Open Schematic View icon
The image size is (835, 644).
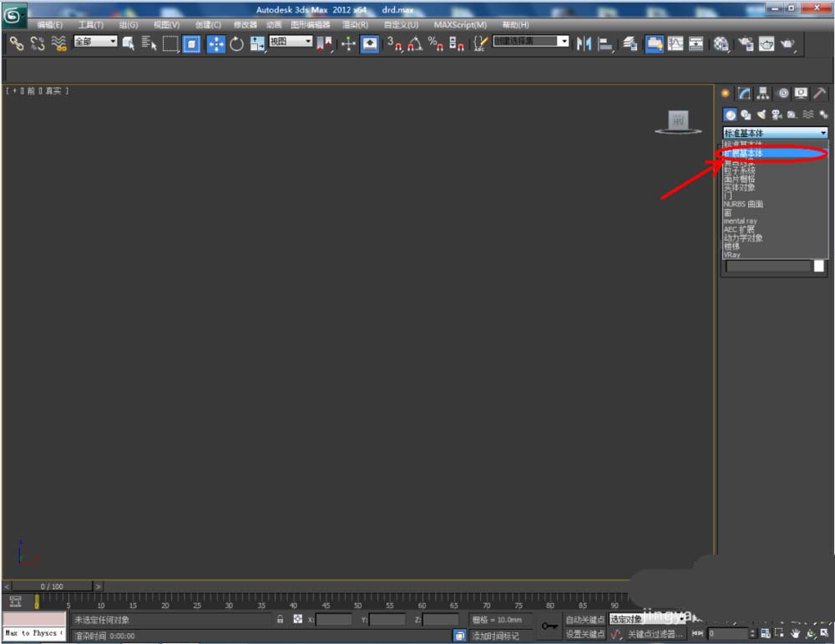(696, 43)
